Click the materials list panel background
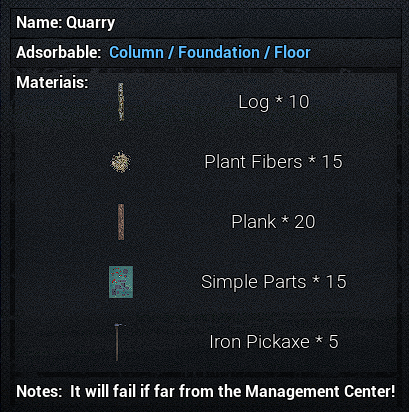This screenshot has height=412, width=409. (x=205, y=222)
